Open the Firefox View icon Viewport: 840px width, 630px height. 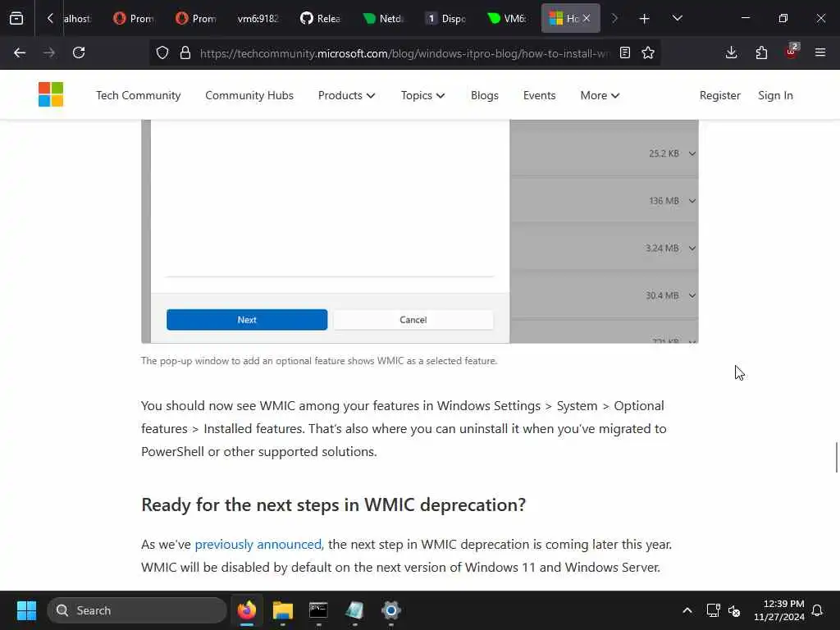click(16, 18)
